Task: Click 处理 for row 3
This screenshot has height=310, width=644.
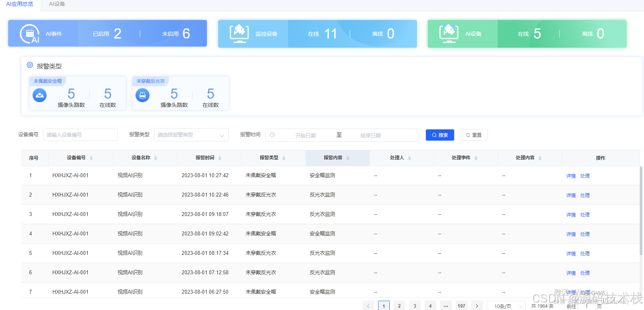Action: coord(585,215)
